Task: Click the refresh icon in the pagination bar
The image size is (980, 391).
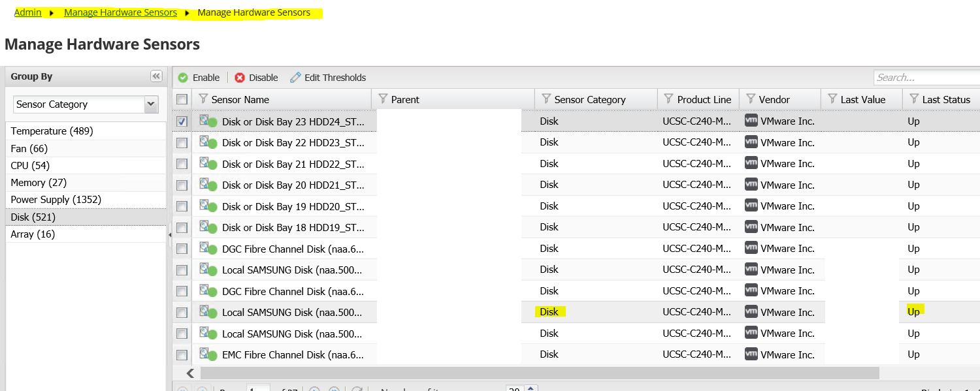Action: click(357, 388)
